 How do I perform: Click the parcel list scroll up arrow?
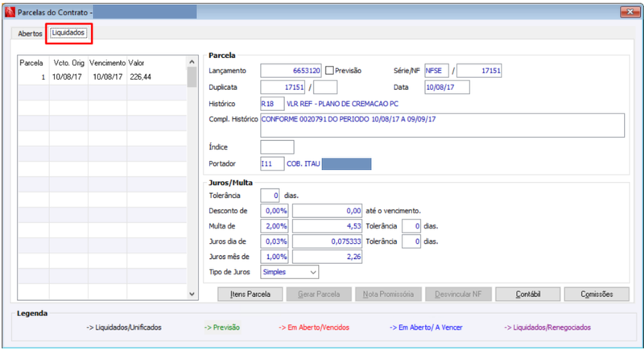(x=192, y=62)
